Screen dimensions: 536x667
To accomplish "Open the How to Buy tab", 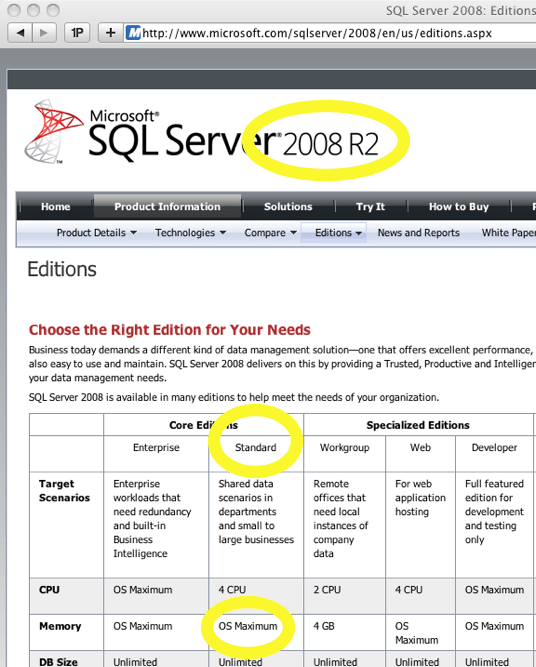I will coord(459,207).
